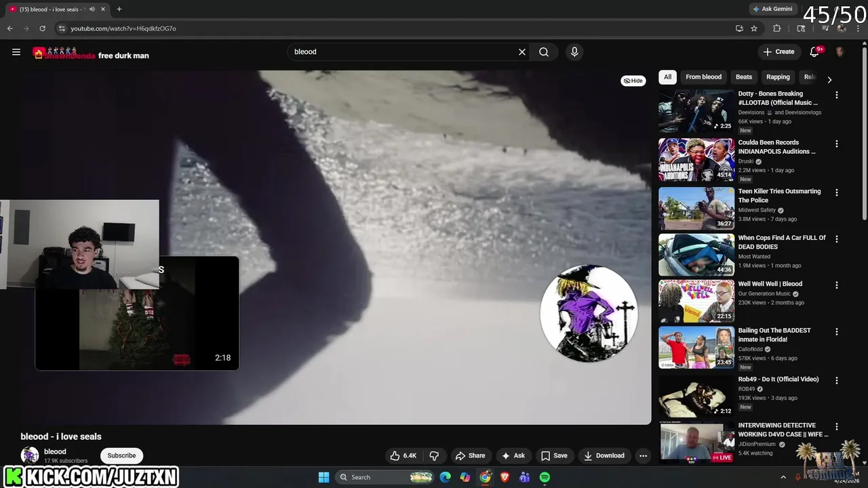Open YouTube account avatar menu
This screenshot has width=868, height=488.
(840, 52)
